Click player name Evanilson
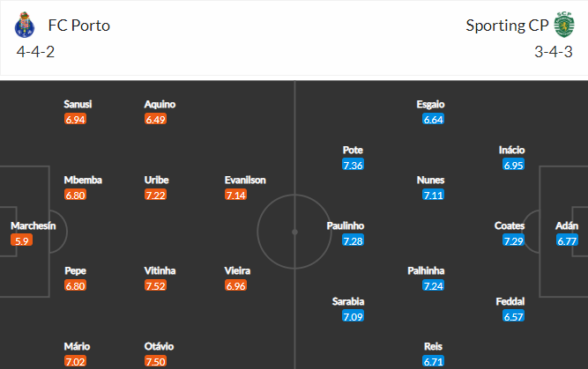Image resolution: width=588 pixels, height=369 pixels. pos(245,181)
